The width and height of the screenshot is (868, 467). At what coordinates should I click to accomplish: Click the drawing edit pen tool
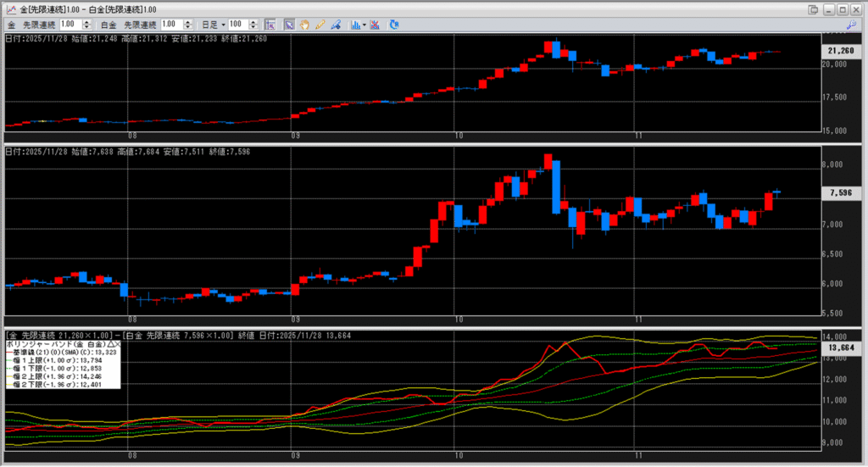click(335, 25)
